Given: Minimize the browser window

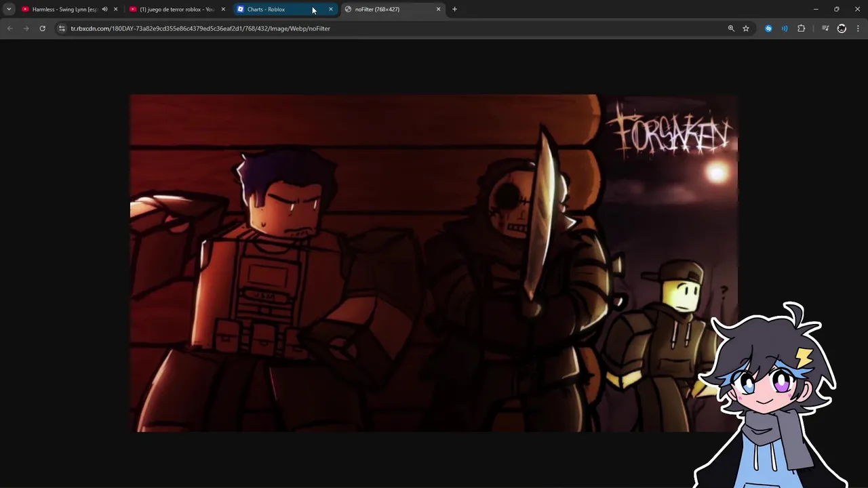Looking at the screenshot, I should point(816,9).
